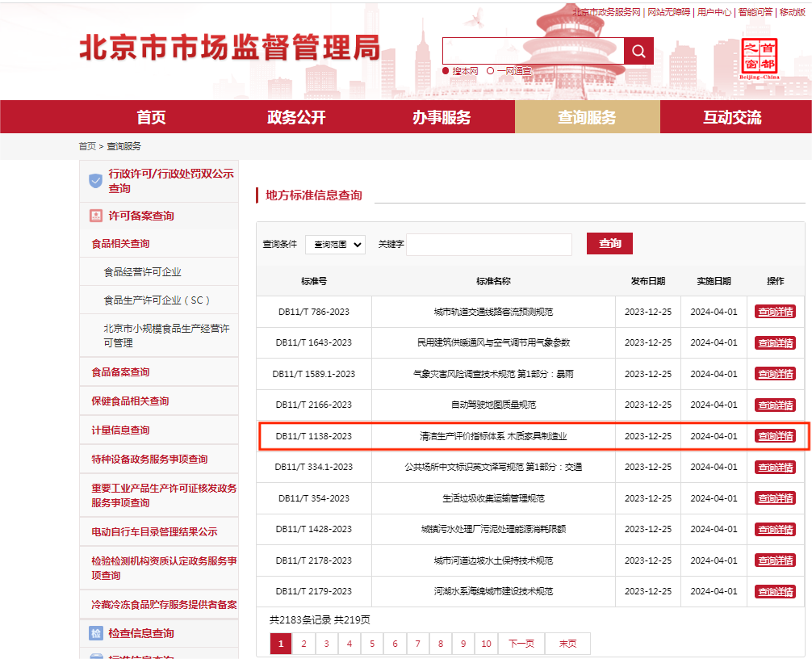Screen dimensions: 812x659
Task: Click 检验检测机构资质认定政务服务事项查询
Action: (x=164, y=568)
